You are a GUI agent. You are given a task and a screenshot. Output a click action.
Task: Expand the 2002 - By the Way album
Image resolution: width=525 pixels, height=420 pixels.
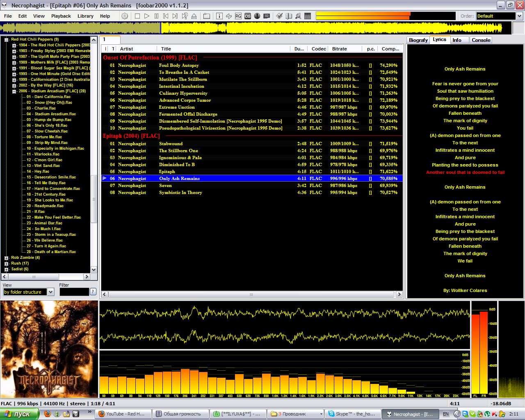pyautogui.click(x=14, y=86)
